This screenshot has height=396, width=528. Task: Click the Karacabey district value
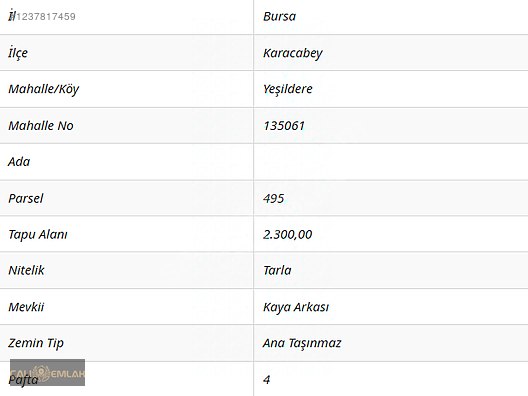coord(293,53)
